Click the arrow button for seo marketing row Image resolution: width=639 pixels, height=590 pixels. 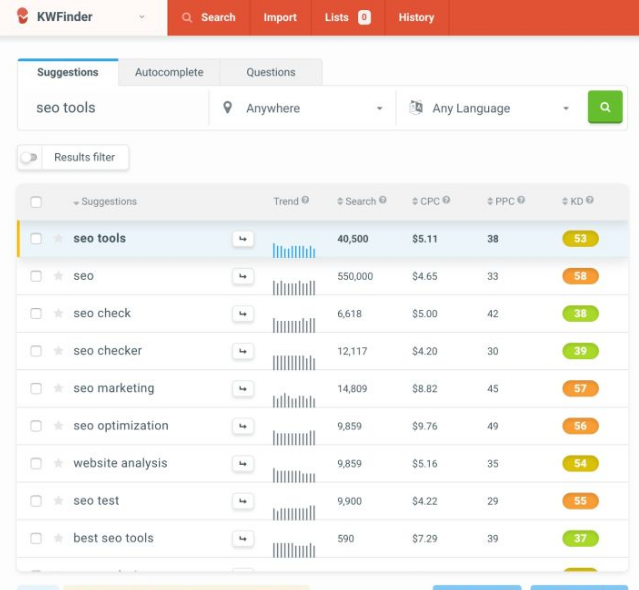pyautogui.click(x=243, y=389)
